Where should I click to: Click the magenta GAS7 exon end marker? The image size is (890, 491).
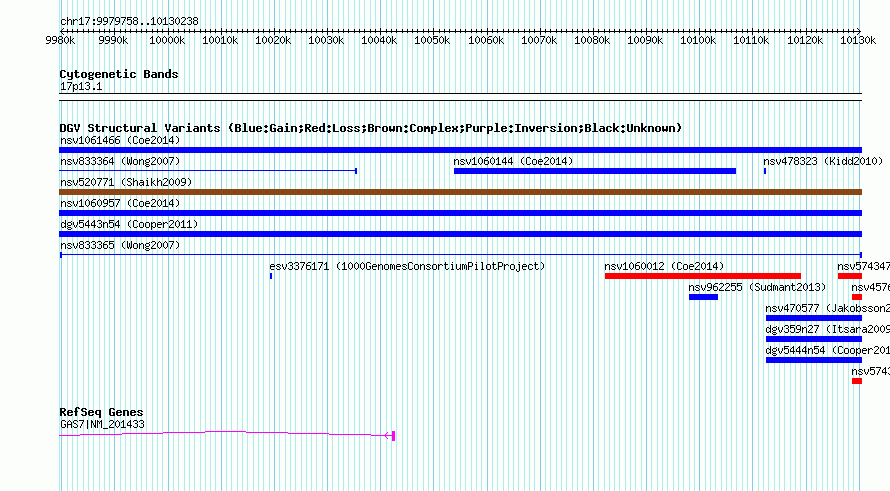(393, 435)
